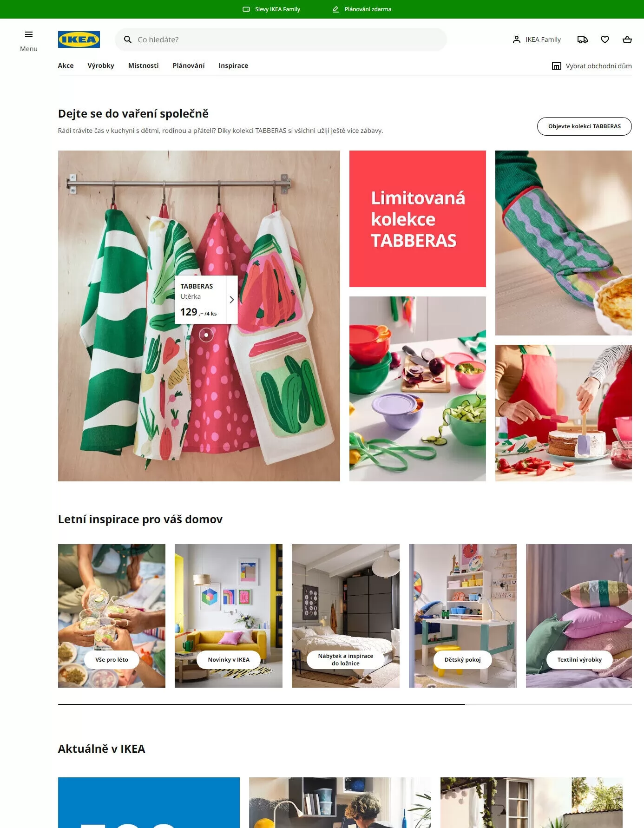Click Objevte kolekci TABBERAS button
This screenshot has width=644, height=828.
(x=584, y=126)
